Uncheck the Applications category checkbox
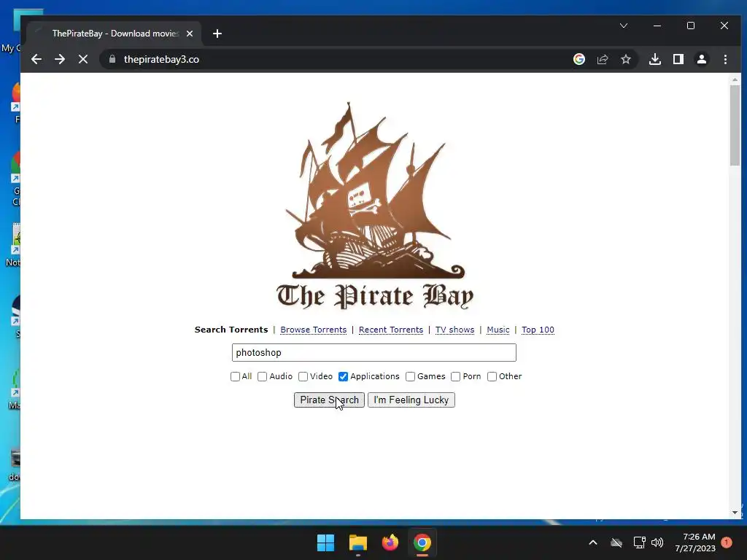Screen dimensions: 747x560 coord(343,377)
